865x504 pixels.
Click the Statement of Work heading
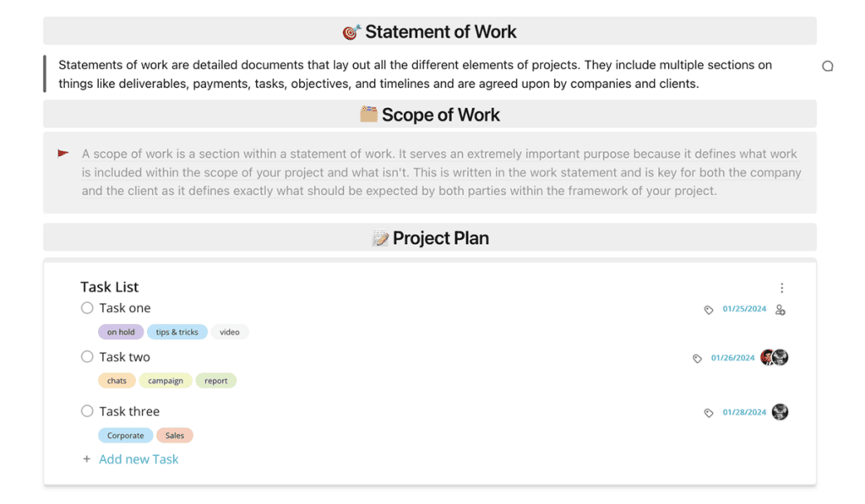(440, 32)
